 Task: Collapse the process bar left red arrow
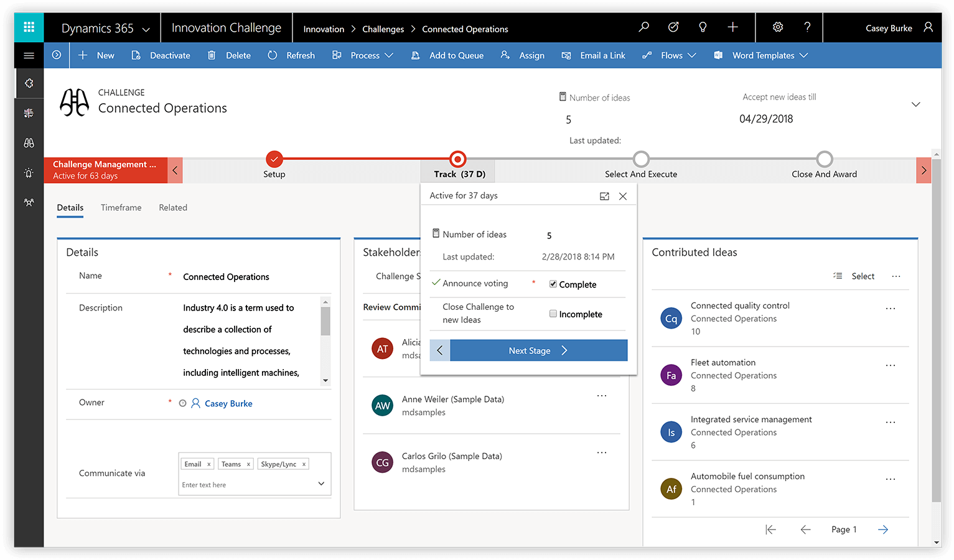click(175, 170)
